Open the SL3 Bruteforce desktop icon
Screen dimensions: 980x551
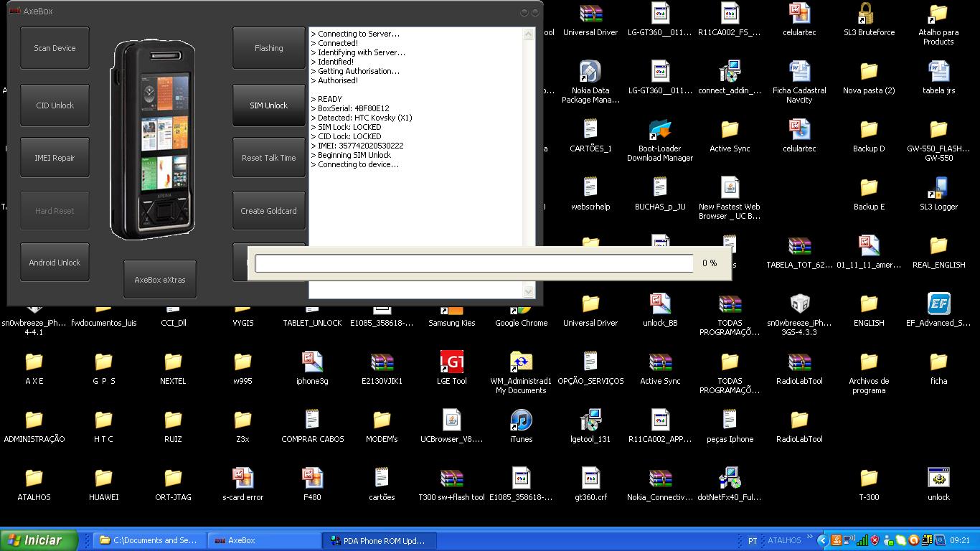(x=869, y=19)
